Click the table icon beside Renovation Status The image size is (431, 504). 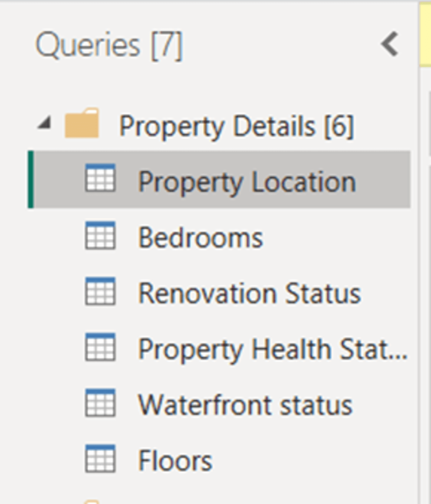coord(100,291)
